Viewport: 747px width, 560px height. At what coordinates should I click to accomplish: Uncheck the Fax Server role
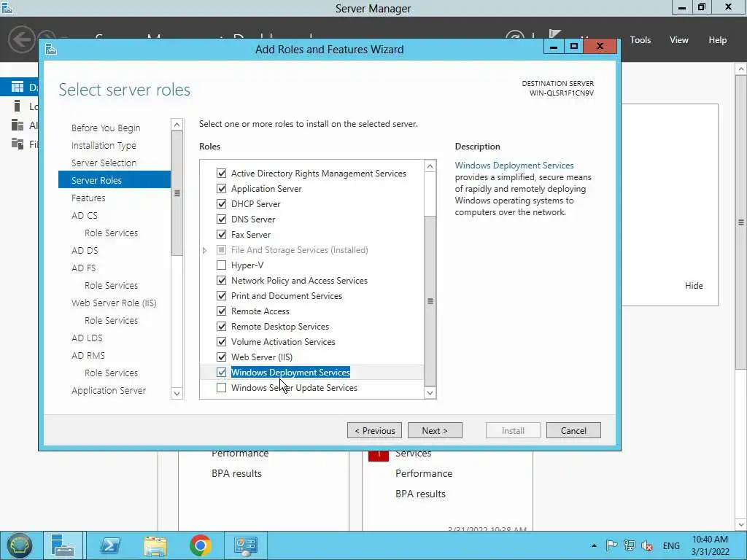click(221, 234)
